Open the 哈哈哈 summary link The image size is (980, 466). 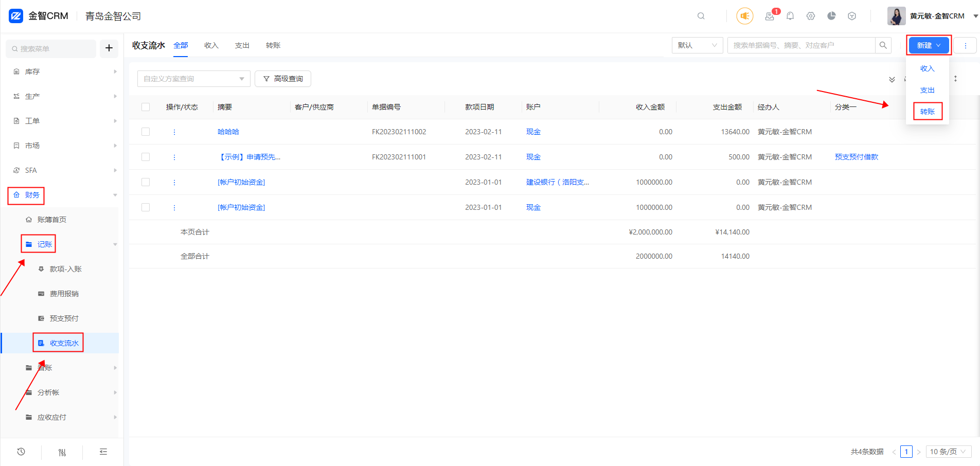(228, 132)
